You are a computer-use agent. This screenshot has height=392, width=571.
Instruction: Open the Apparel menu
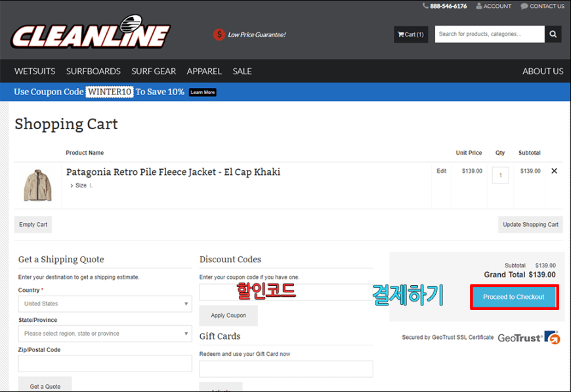click(204, 71)
